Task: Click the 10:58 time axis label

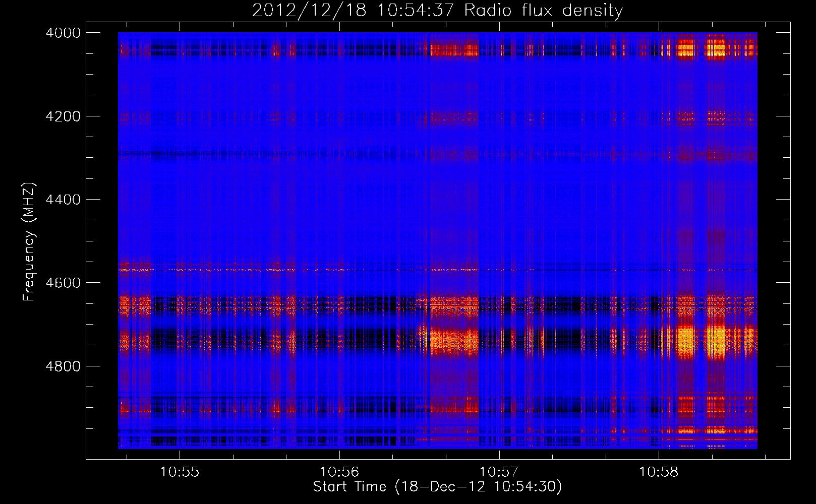Action: [659, 472]
